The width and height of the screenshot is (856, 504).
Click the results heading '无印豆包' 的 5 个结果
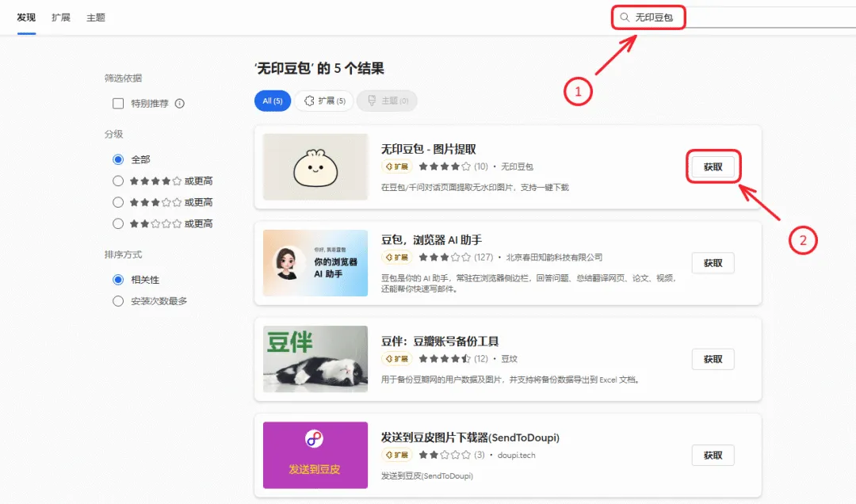click(319, 68)
